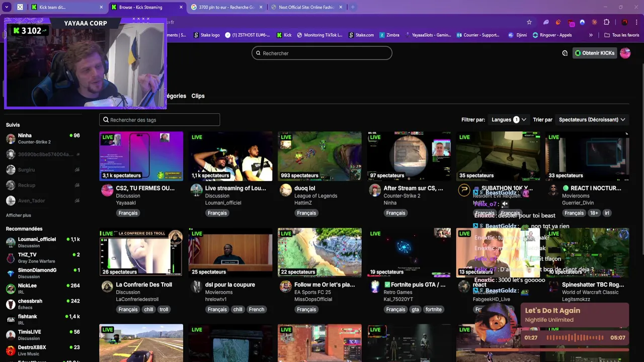Open DestroX88X channel avatar

tap(11, 350)
